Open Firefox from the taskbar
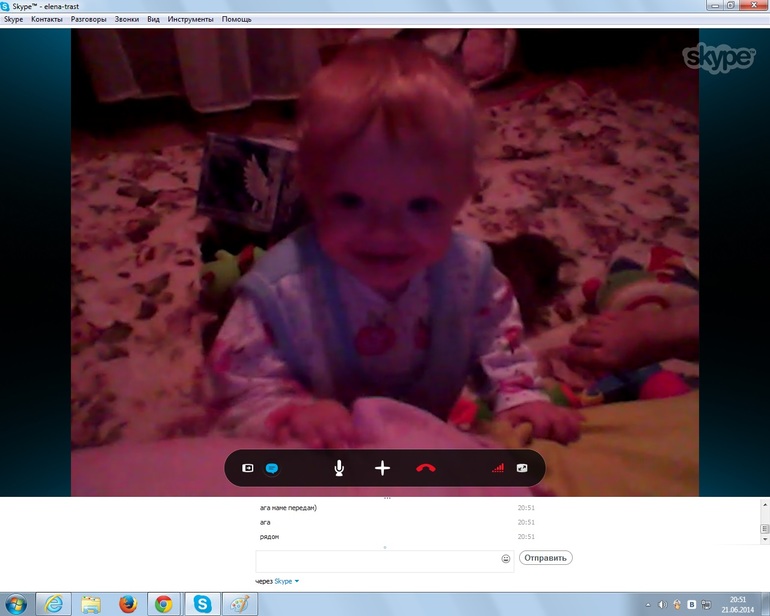The width and height of the screenshot is (770, 616). coord(127,604)
